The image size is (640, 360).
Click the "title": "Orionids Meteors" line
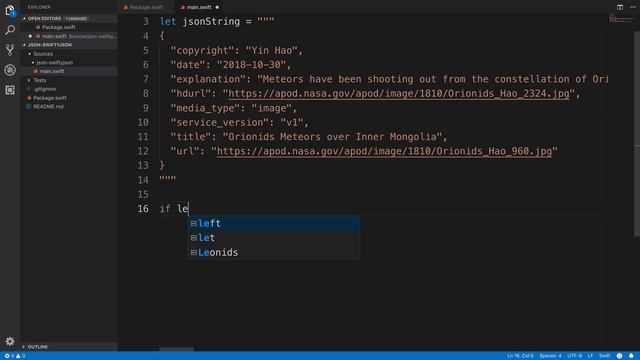(309, 137)
